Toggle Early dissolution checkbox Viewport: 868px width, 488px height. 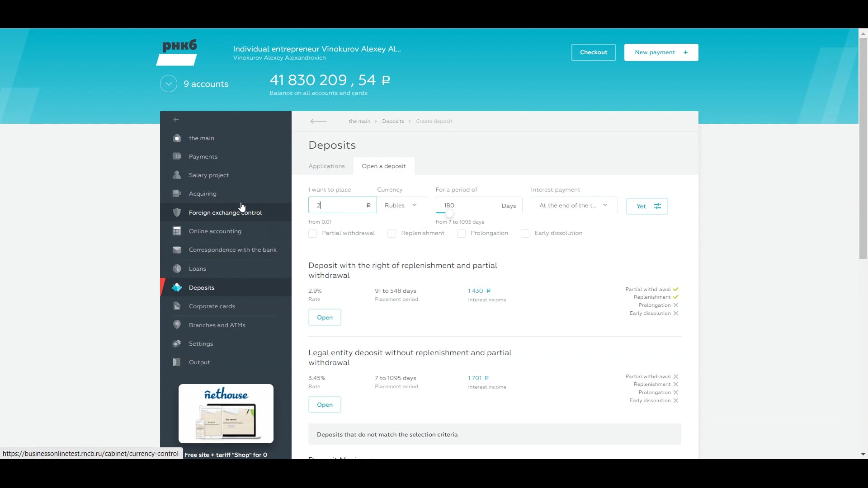[525, 233]
